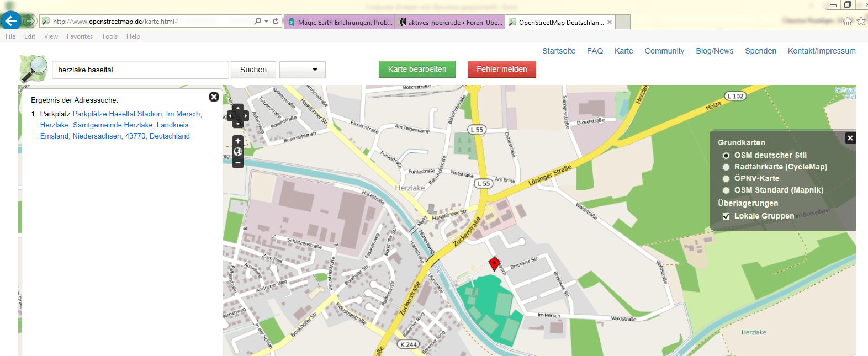
Task: Open the Blog/News link
Action: [714, 51]
